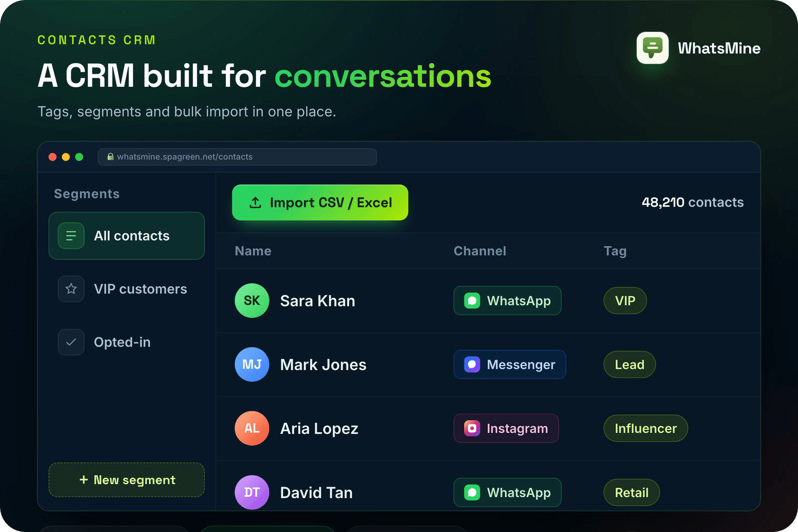Viewport: 798px width, 532px height.
Task: Click the CONTACTS CRM label
Action: coord(97,40)
